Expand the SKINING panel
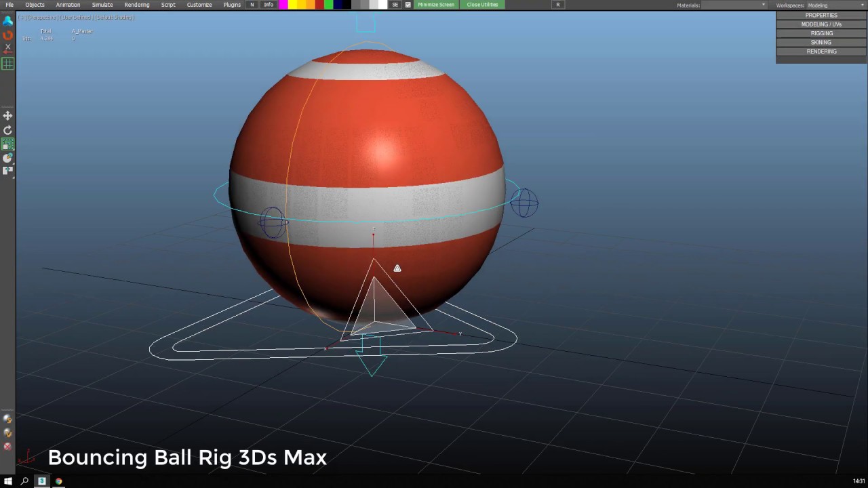This screenshot has width=868, height=488. point(821,42)
